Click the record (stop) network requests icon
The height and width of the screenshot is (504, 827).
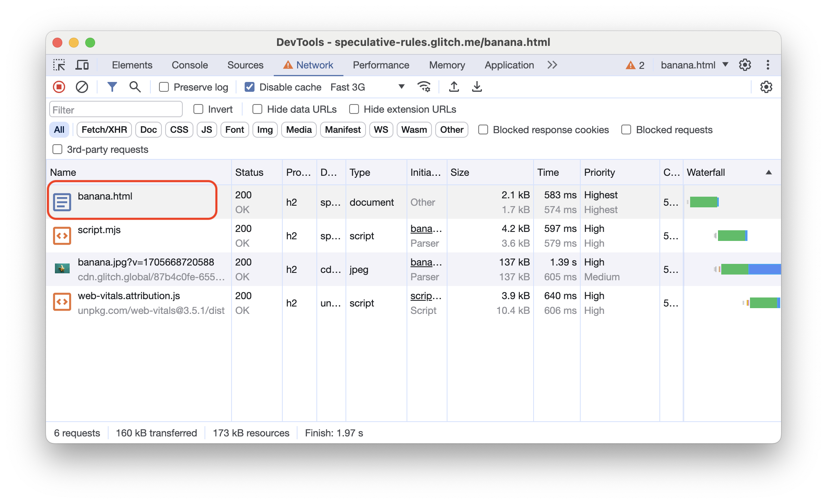pyautogui.click(x=60, y=87)
